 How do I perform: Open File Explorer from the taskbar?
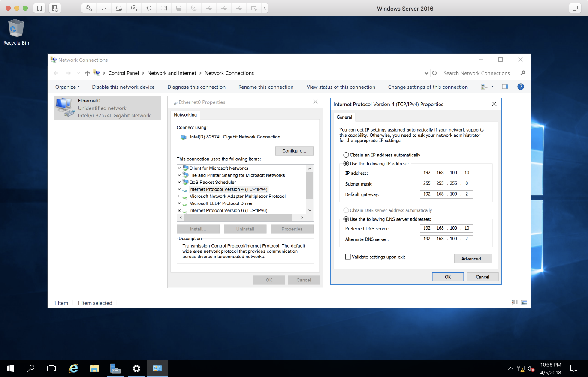click(94, 368)
